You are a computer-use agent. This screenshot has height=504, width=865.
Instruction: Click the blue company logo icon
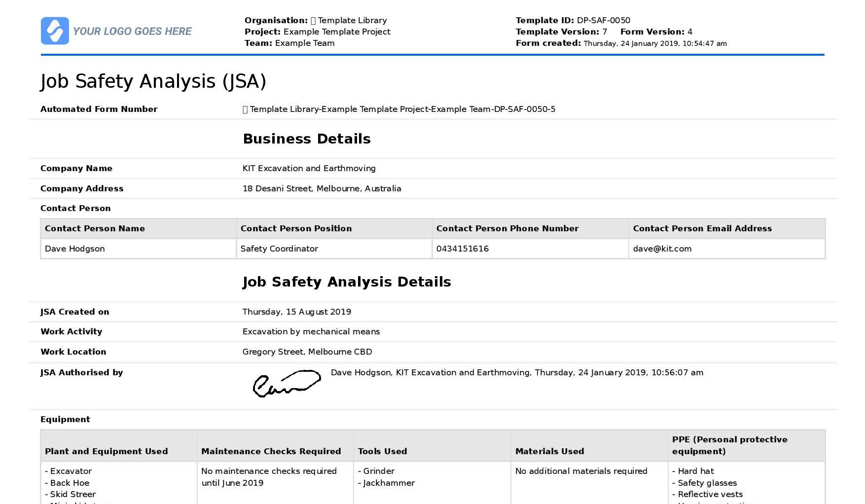tap(54, 31)
